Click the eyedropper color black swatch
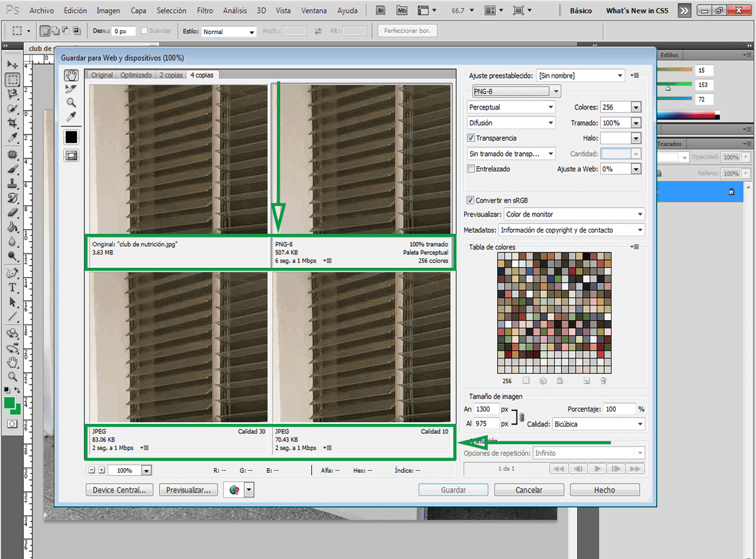Screen dimensions: 756x559 71,136
